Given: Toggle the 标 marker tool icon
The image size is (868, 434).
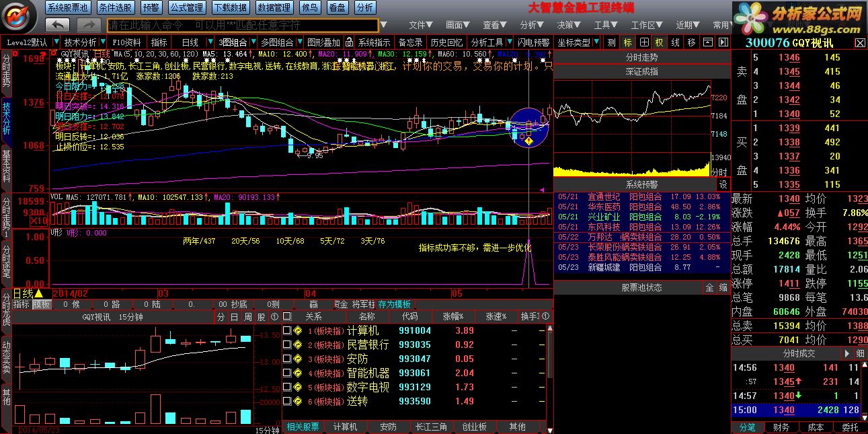Looking at the screenshot, I should [627, 42].
